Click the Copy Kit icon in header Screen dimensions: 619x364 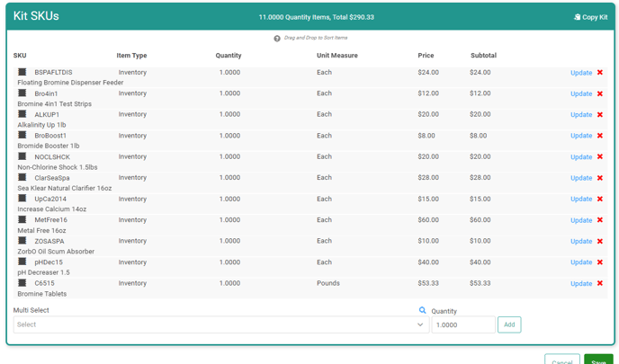578,17
